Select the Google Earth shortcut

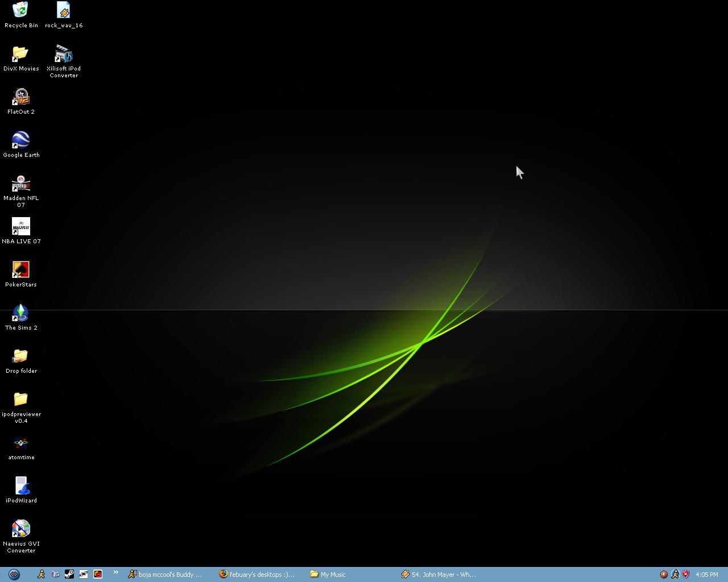[x=21, y=141]
